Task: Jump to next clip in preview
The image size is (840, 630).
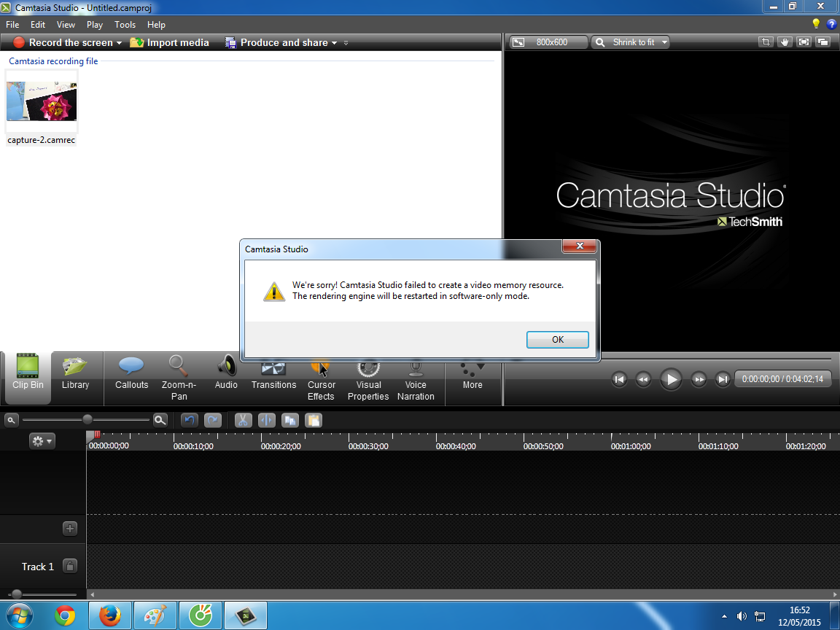Action: 723,379
